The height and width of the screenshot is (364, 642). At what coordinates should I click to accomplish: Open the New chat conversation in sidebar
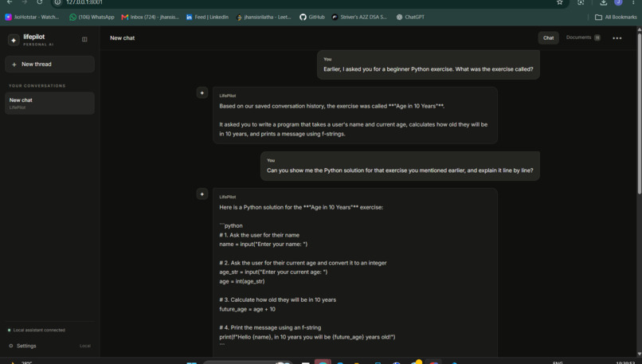click(x=49, y=104)
